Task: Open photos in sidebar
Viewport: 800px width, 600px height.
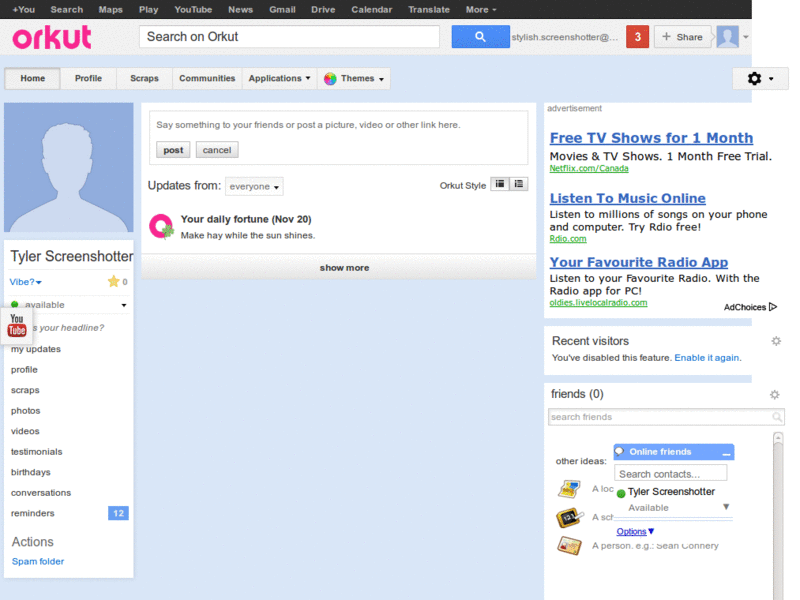Action: 26,411
